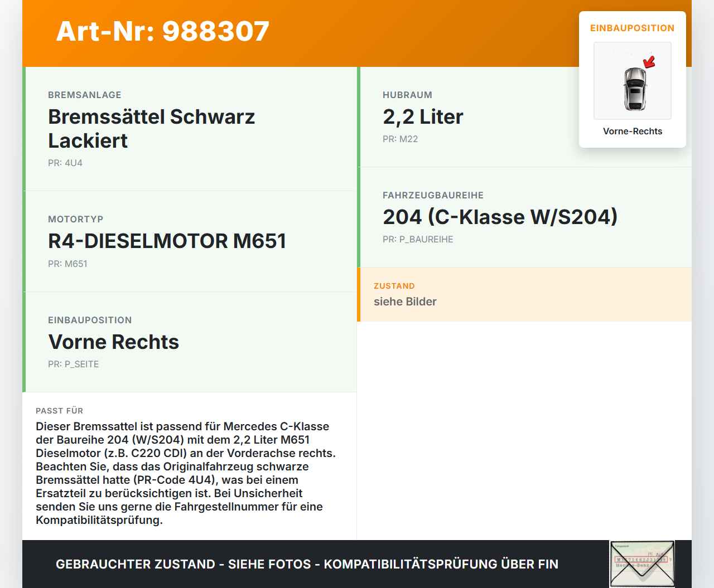Click the PR: M22 code
The height and width of the screenshot is (588, 714).
pos(401,139)
